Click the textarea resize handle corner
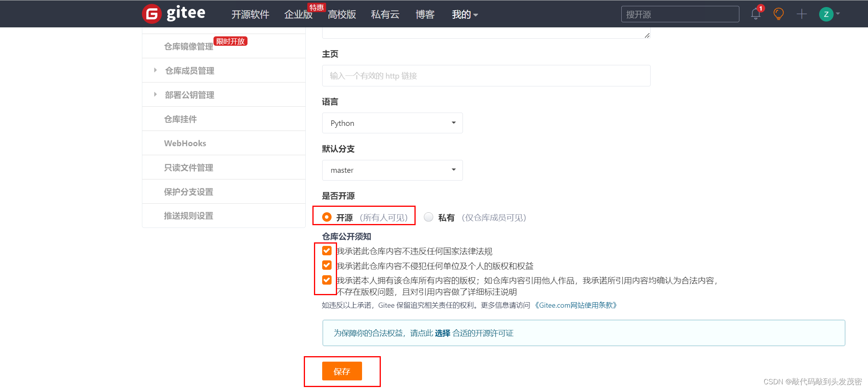Screen dimensions: 868x389 (x=647, y=35)
